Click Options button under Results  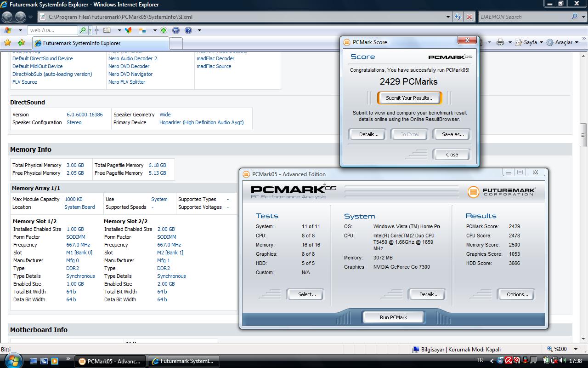coord(517,294)
